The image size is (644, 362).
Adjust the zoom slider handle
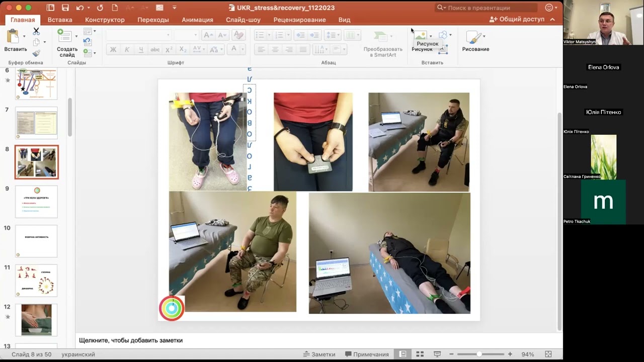[x=479, y=354]
